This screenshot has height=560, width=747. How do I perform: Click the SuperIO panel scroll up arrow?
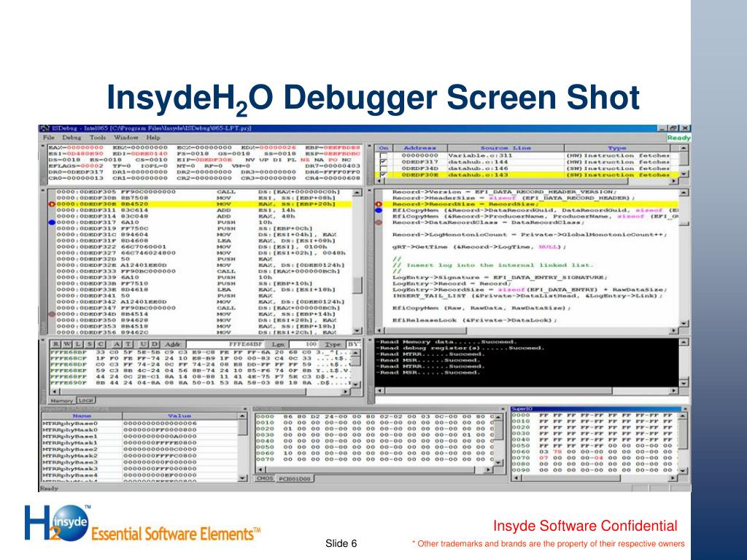683,416
